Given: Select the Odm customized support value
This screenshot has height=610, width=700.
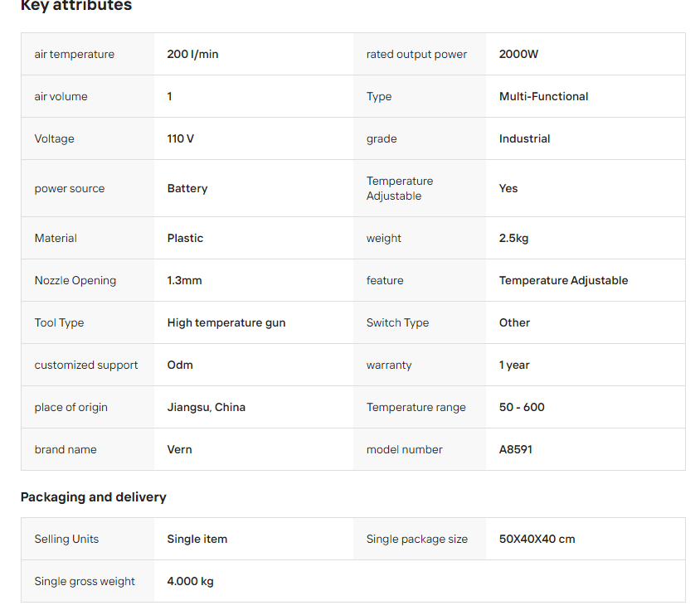Looking at the screenshot, I should [180, 365].
